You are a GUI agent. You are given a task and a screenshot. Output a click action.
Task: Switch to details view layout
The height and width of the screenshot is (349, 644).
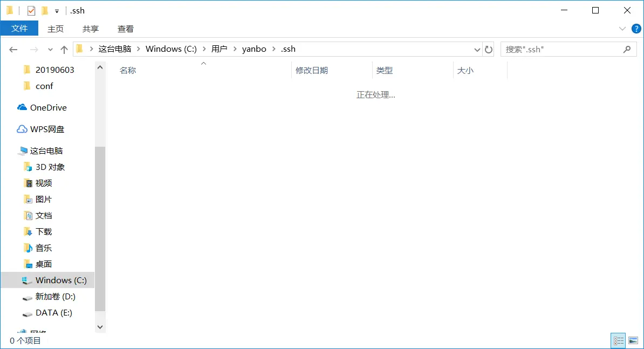pos(618,340)
